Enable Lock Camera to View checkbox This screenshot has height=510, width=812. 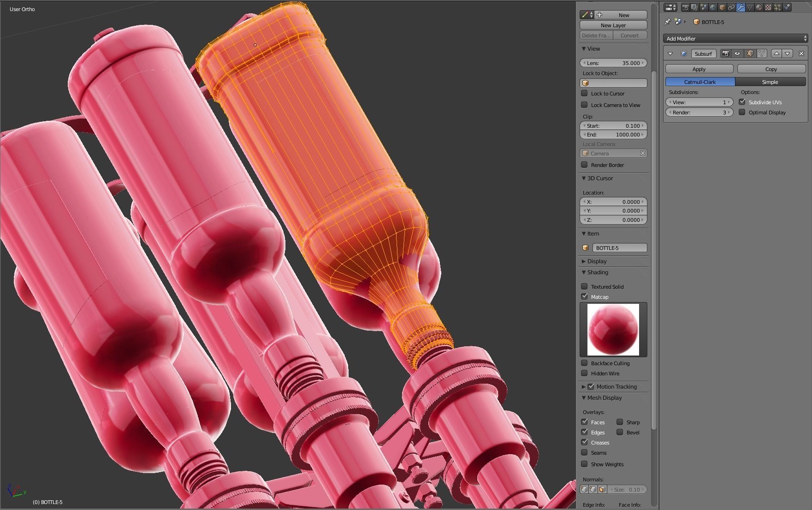pos(584,105)
